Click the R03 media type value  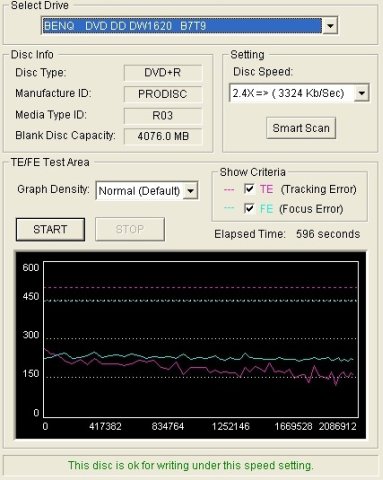pyautogui.click(x=163, y=115)
